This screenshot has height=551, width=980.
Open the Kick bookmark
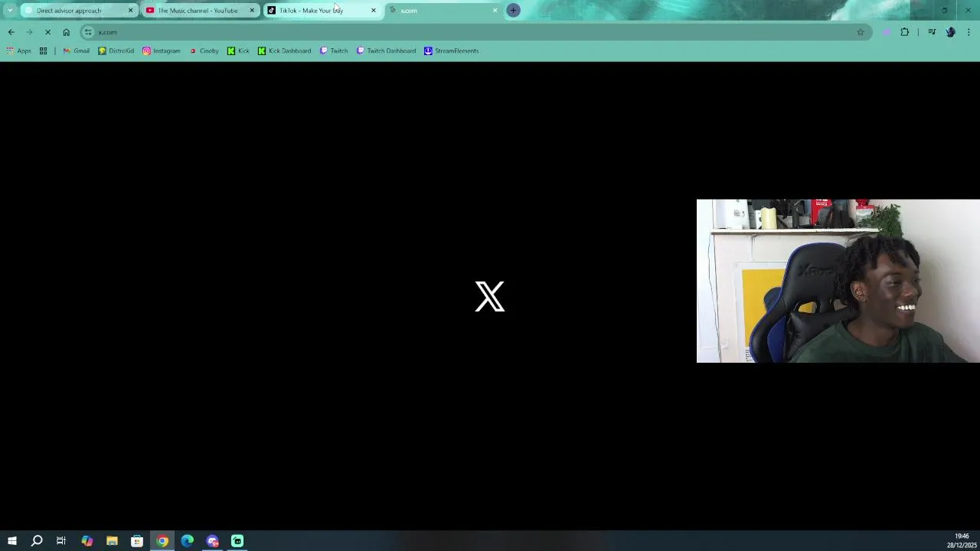pyautogui.click(x=238, y=51)
